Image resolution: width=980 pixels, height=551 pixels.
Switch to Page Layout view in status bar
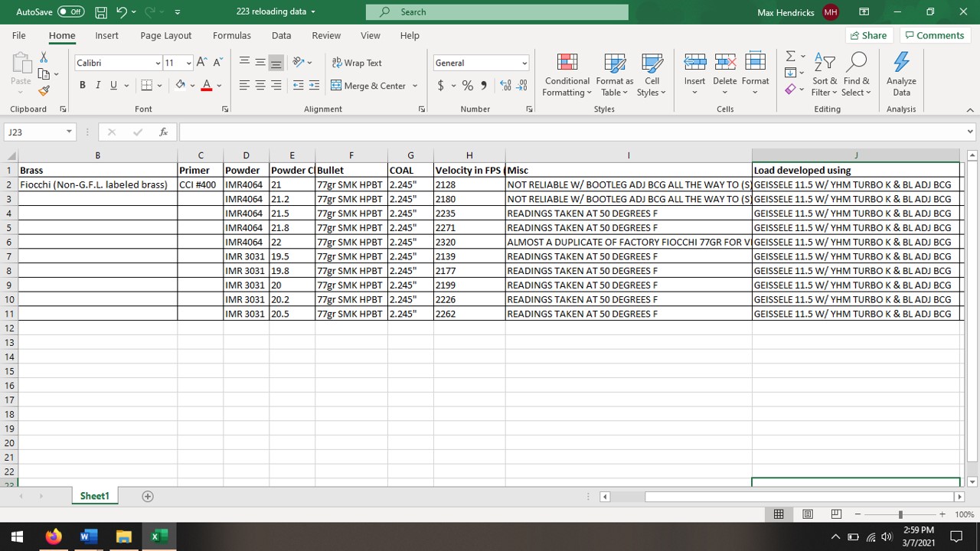[x=808, y=514]
